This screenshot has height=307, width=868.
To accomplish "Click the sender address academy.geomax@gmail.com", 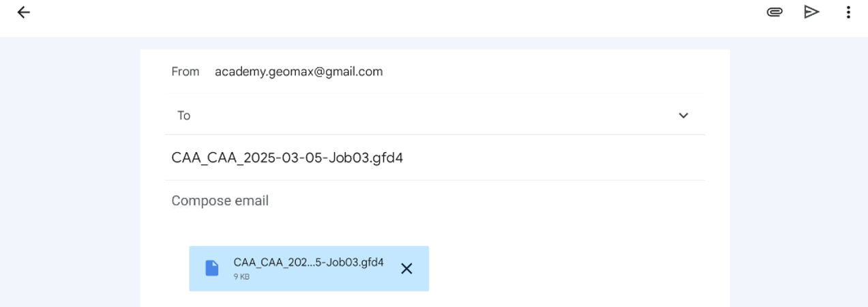I will (x=299, y=72).
